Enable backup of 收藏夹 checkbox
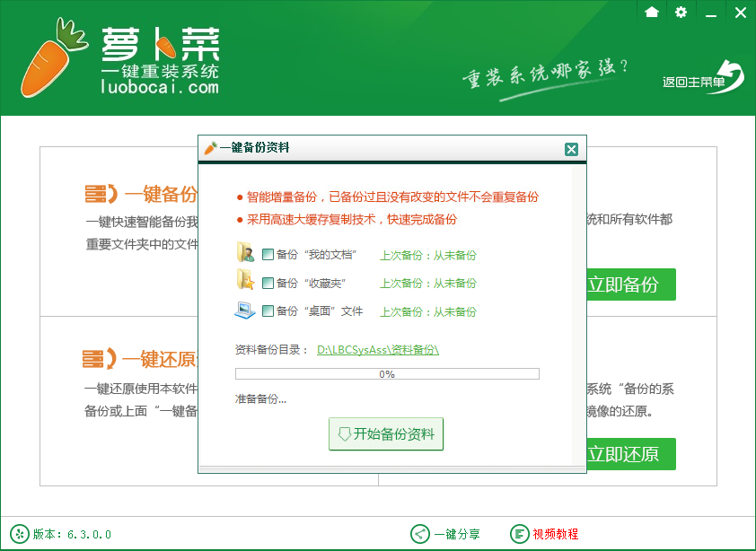The height and width of the screenshot is (551, 756). click(x=268, y=283)
